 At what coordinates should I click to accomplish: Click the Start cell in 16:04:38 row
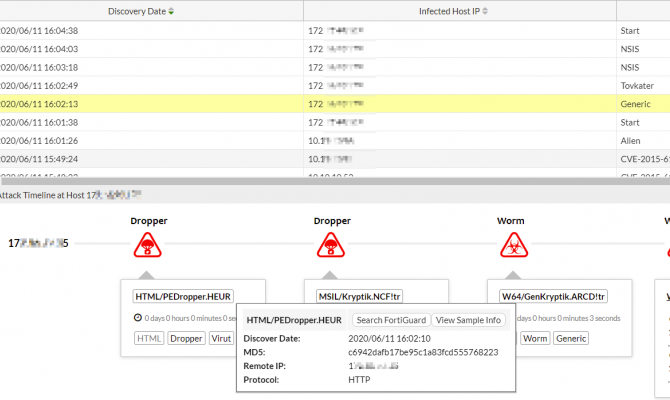[630, 30]
